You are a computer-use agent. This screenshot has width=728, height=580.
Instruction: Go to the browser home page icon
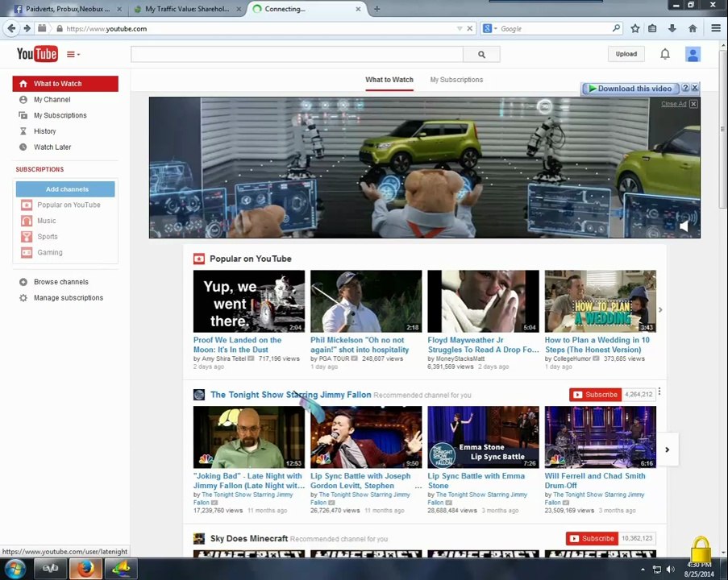[693, 28]
